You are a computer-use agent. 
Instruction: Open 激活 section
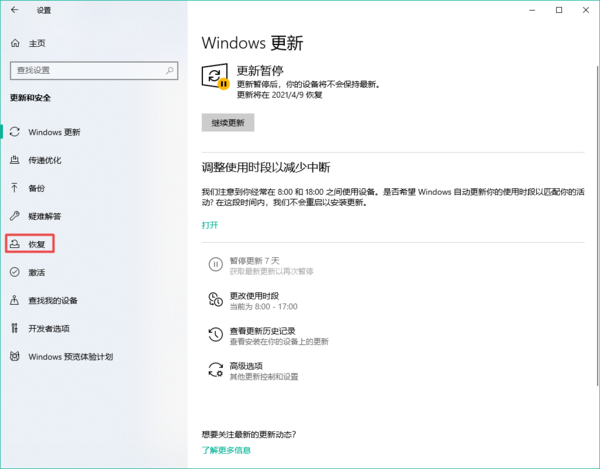pyautogui.click(x=37, y=272)
